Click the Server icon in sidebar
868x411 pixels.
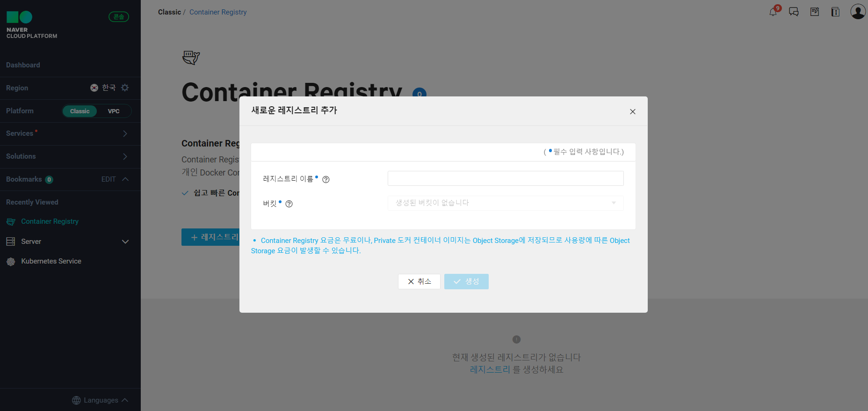[x=11, y=242]
